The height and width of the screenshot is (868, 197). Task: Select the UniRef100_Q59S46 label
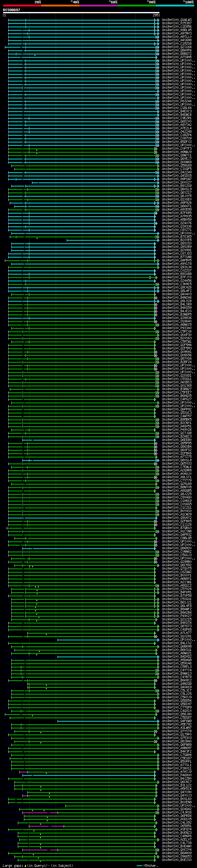(x=177, y=664)
